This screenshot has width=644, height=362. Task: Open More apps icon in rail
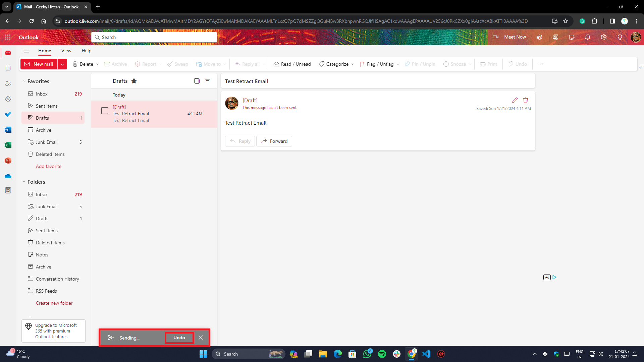pyautogui.click(x=8, y=190)
